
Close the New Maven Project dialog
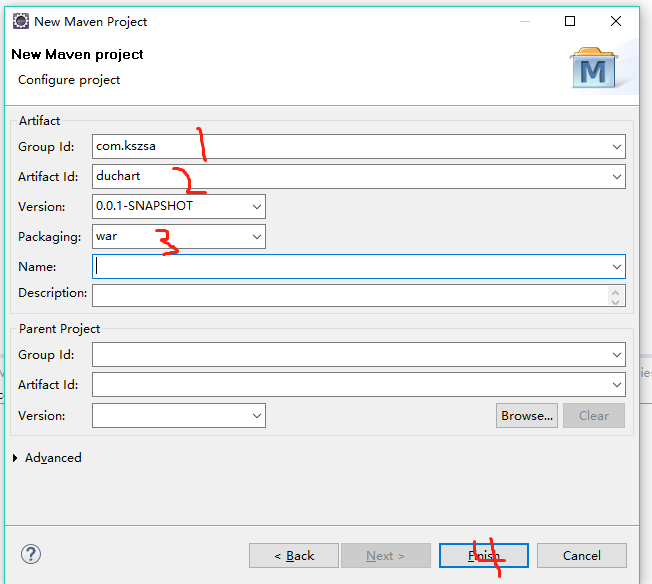click(x=616, y=21)
